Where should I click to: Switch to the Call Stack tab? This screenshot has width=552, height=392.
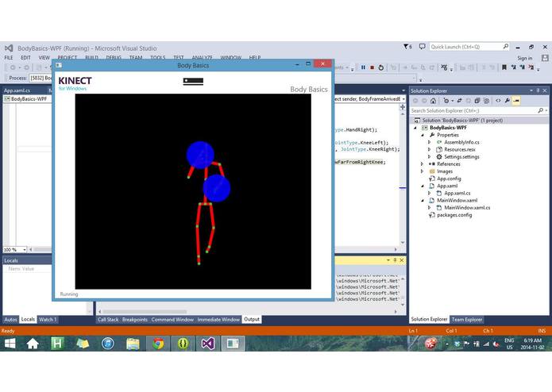108,320
